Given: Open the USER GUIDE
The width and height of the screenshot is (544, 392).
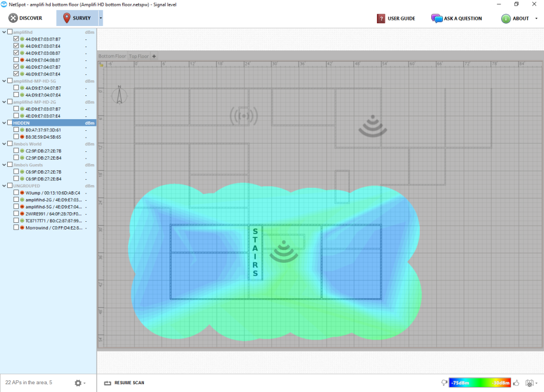Looking at the screenshot, I should [x=396, y=18].
